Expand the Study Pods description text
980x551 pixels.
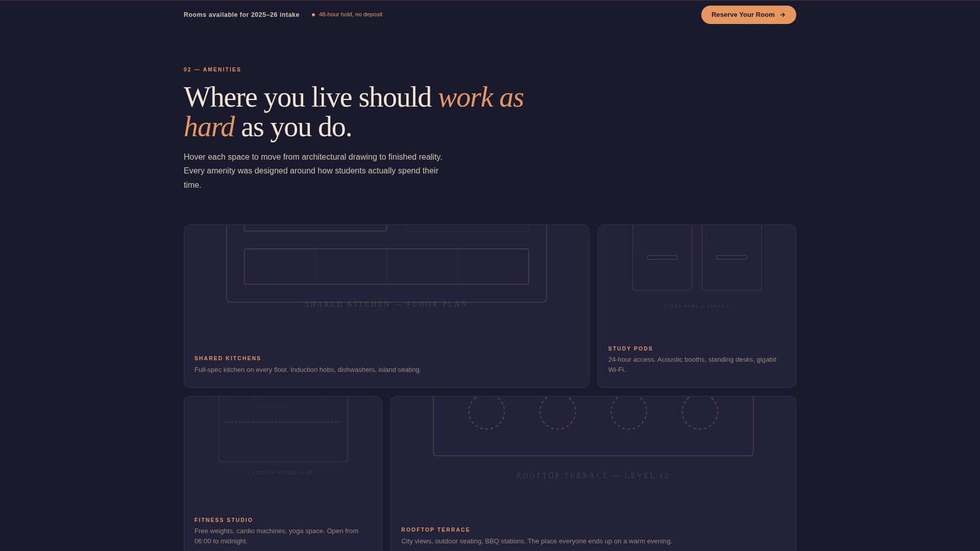[x=692, y=364]
